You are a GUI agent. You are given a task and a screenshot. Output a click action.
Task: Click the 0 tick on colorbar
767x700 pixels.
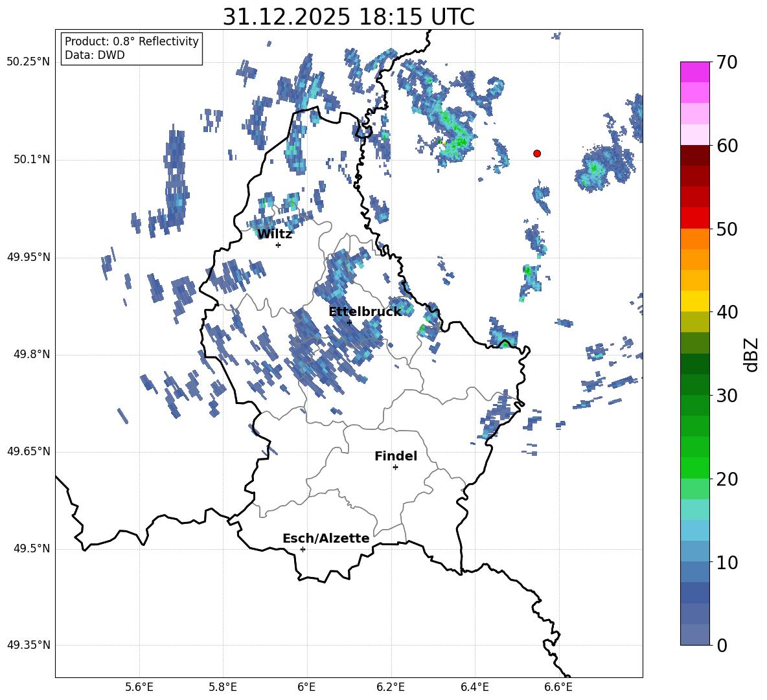722,645
